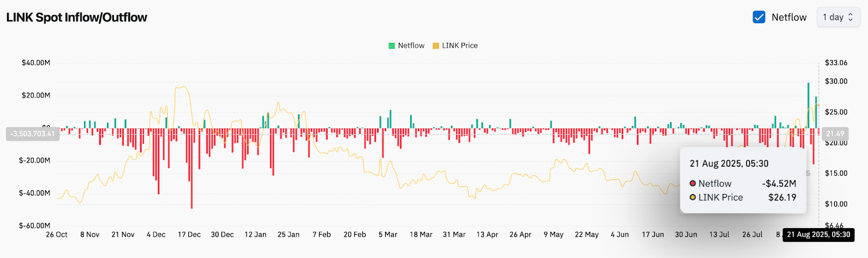Click the 5 Mar date axis label
Image resolution: width=868 pixels, height=258 pixels.
(388, 235)
